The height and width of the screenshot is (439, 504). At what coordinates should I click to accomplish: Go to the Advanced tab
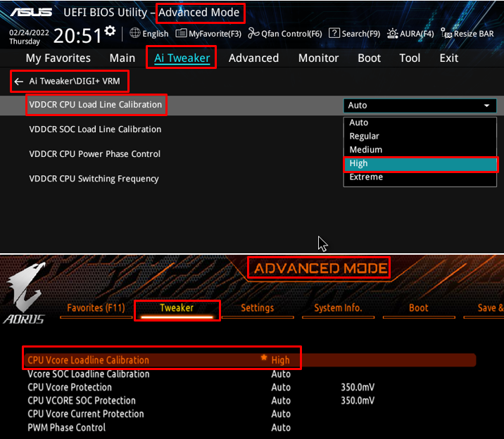tap(253, 58)
